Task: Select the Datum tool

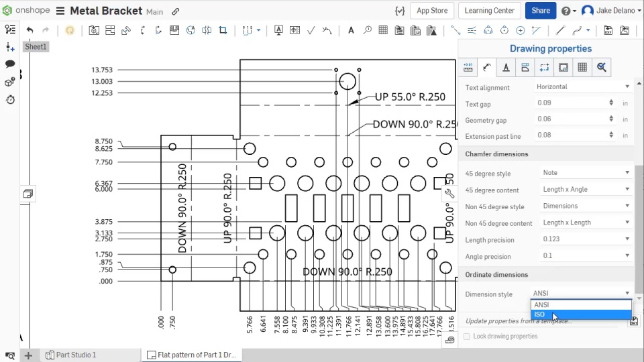Action: click(x=278, y=30)
